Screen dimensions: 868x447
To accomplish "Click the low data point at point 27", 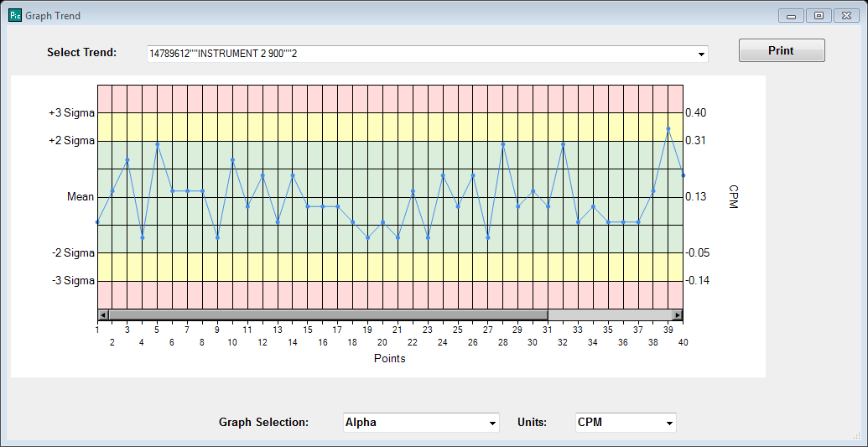I will click(488, 237).
